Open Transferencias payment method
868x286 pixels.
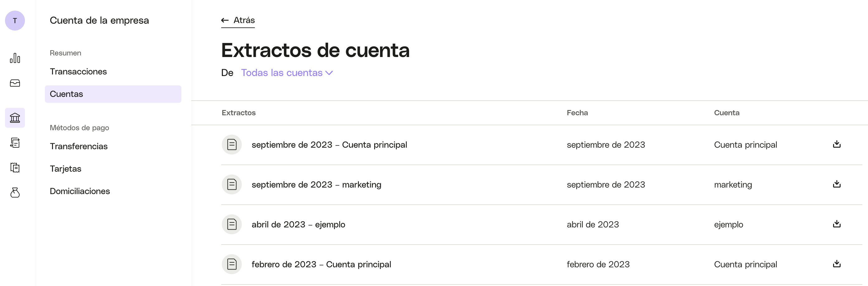click(x=79, y=146)
